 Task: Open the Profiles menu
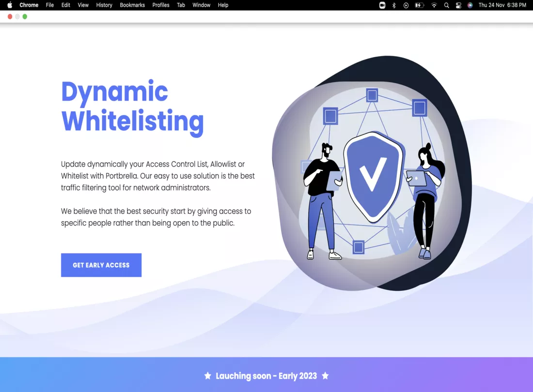click(x=161, y=5)
